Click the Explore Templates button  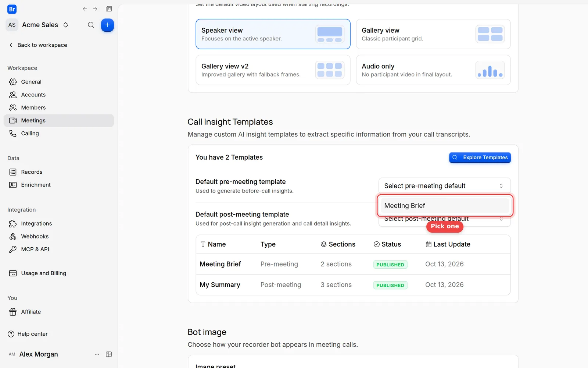(480, 158)
